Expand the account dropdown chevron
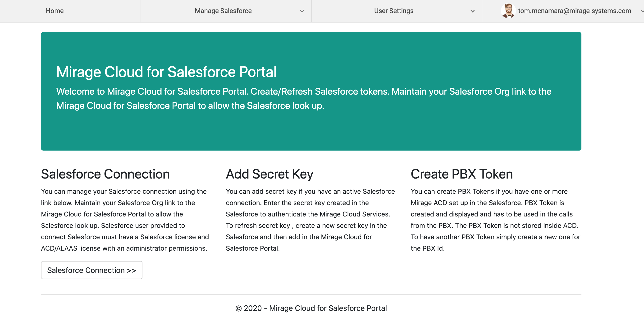 tap(642, 11)
